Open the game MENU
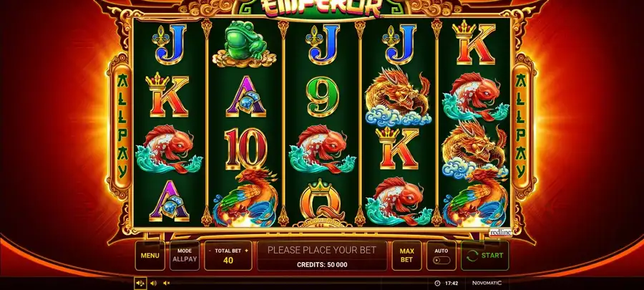This screenshot has height=290, width=644. click(x=150, y=256)
